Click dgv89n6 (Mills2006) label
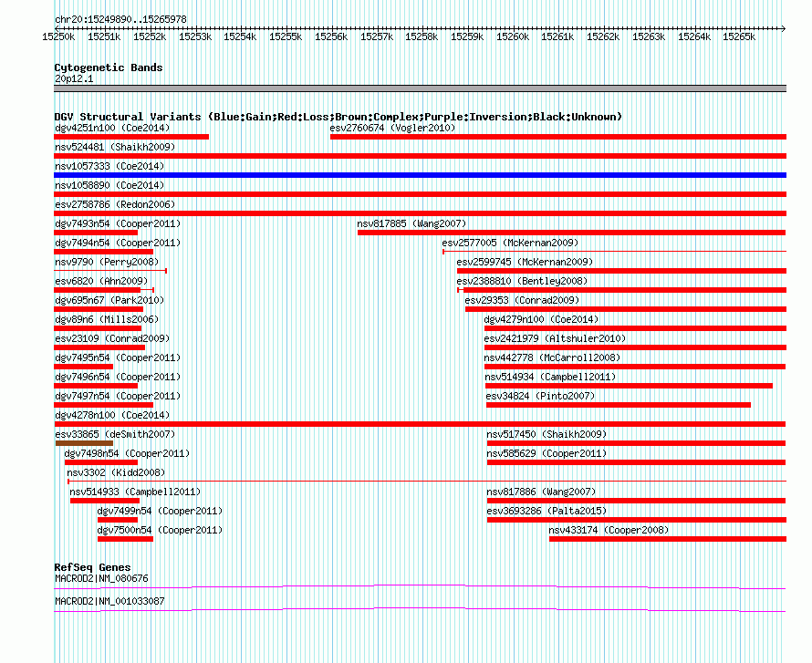This screenshot has width=812, height=663. pyautogui.click(x=107, y=319)
